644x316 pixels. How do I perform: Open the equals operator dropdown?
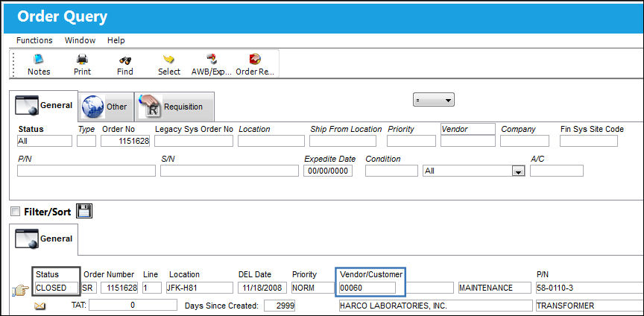[433, 100]
